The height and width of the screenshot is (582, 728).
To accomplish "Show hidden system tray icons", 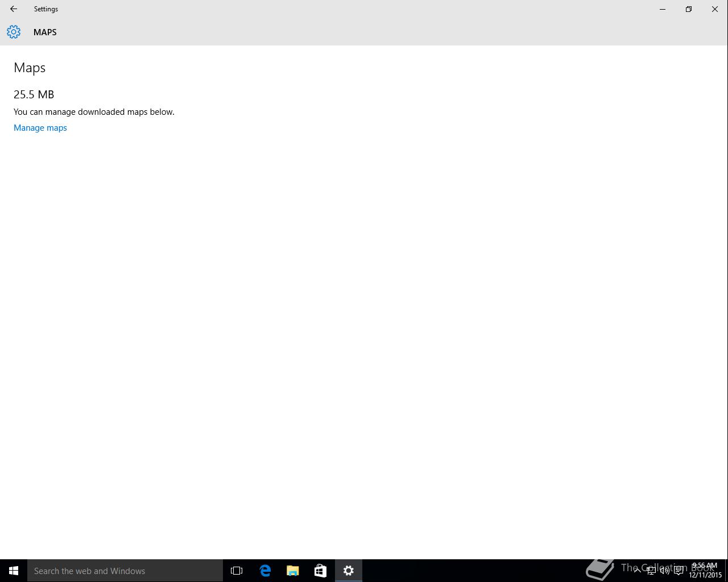I will (638, 571).
